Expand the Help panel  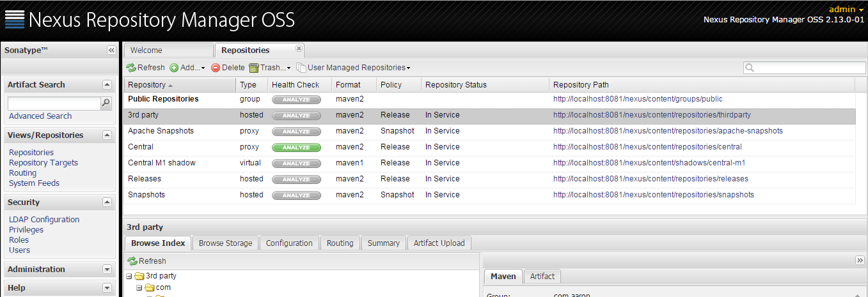coord(107,288)
